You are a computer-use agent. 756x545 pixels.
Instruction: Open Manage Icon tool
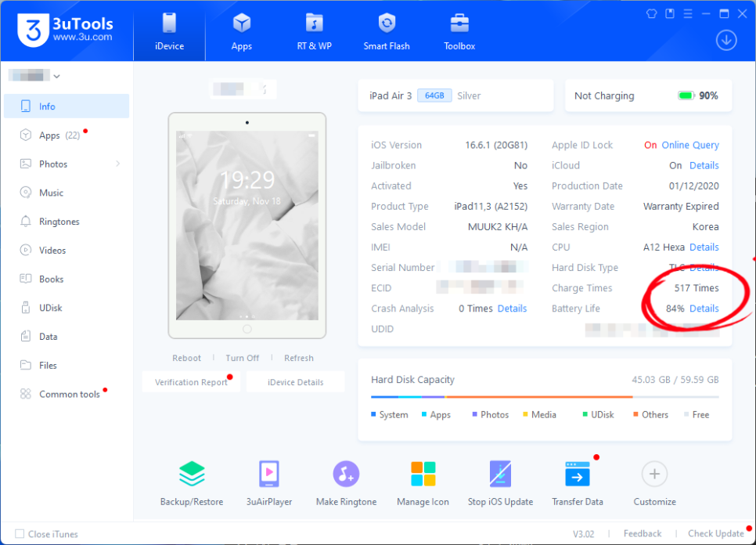pos(423,482)
